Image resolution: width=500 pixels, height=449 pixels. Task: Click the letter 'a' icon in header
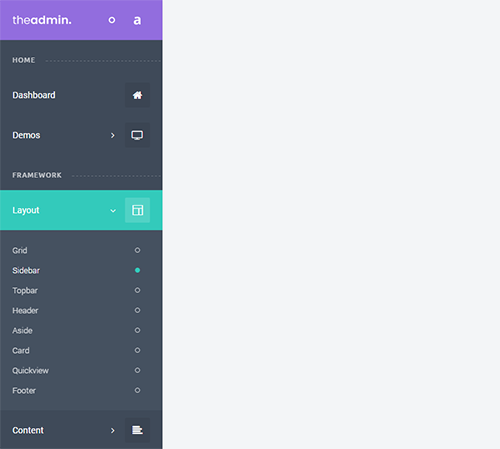click(x=137, y=20)
